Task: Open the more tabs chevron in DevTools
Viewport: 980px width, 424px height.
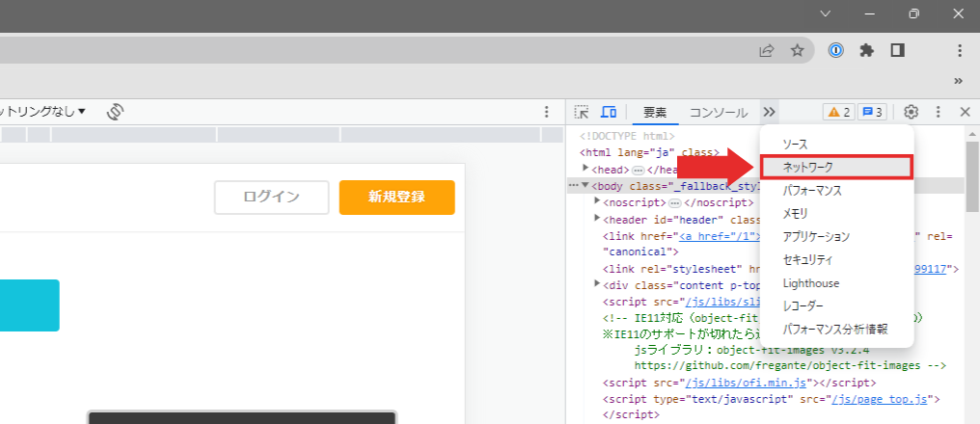Action: [x=769, y=113]
